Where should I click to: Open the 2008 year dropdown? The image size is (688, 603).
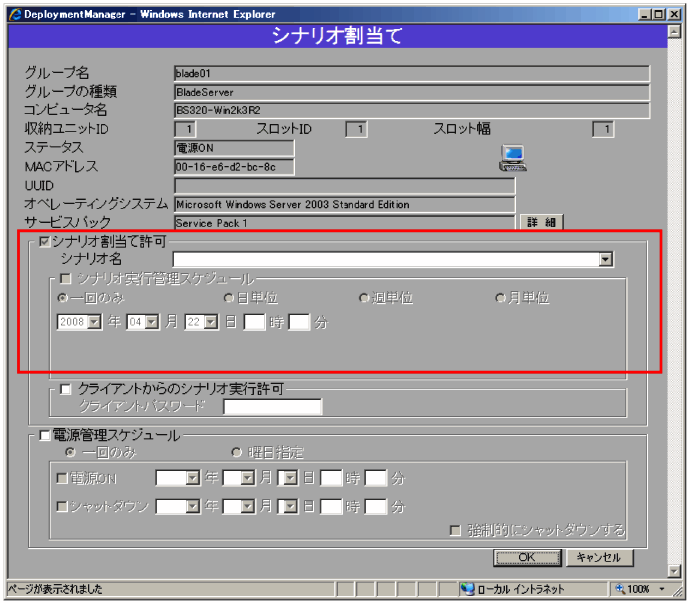pyautogui.click(x=94, y=322)
